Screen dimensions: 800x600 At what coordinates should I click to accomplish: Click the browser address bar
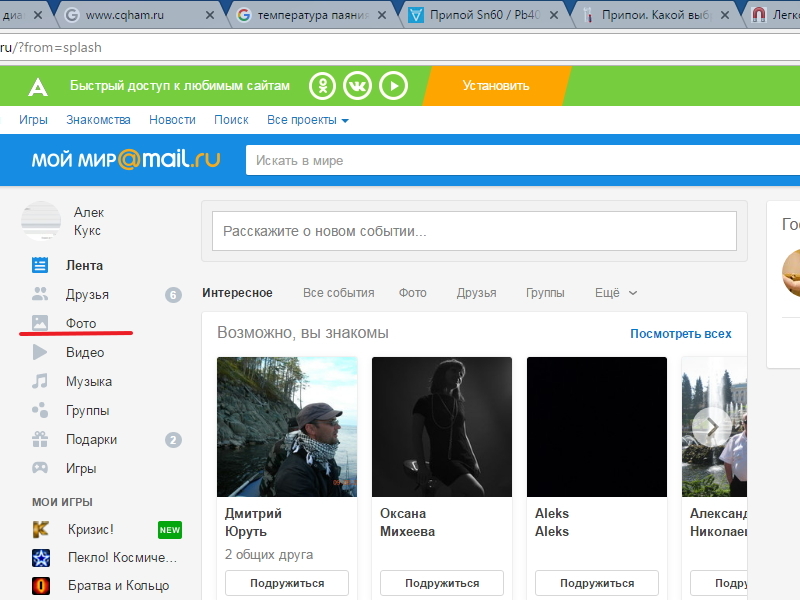(x=400, y=47)
